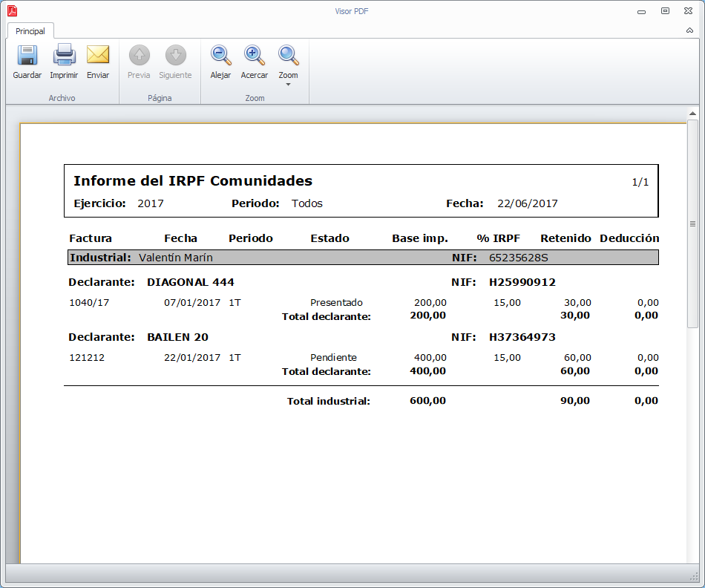Click the red PDF application icon
This screenshot has height=588, width=705.
(x=12, y=11)
